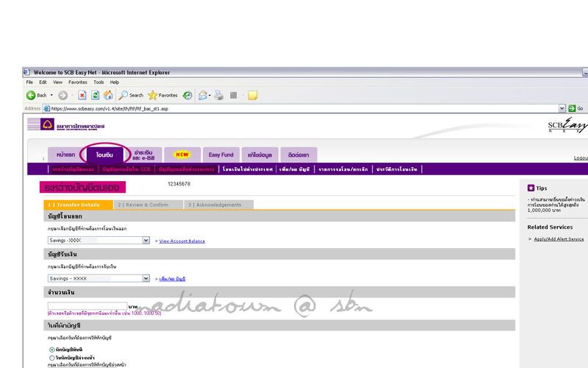588x368 pixels.
Task: Click เพิ่ม/ลด บัญชี in the purple submenu
Action: (x=295, y=169)
